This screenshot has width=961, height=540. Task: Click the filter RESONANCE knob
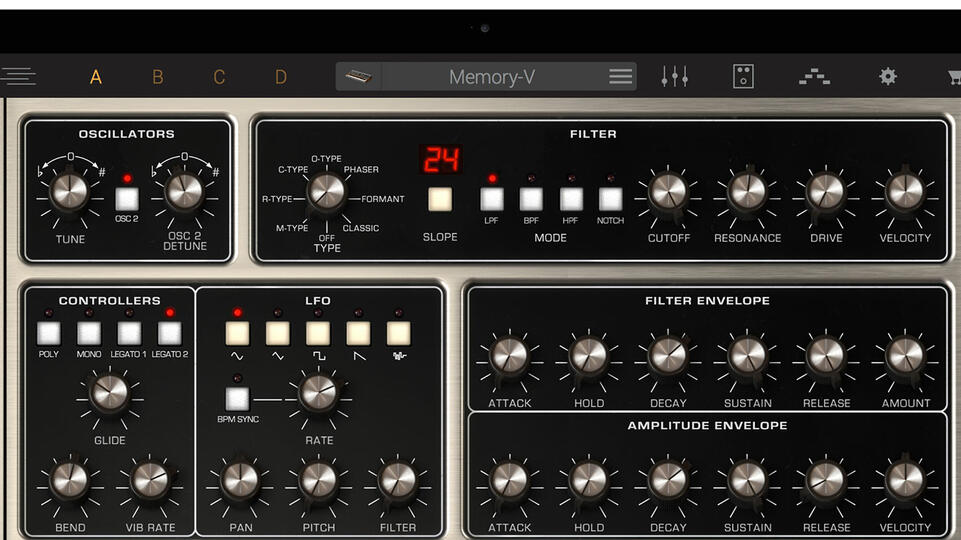pyautogui.click(x=747, y=192)
